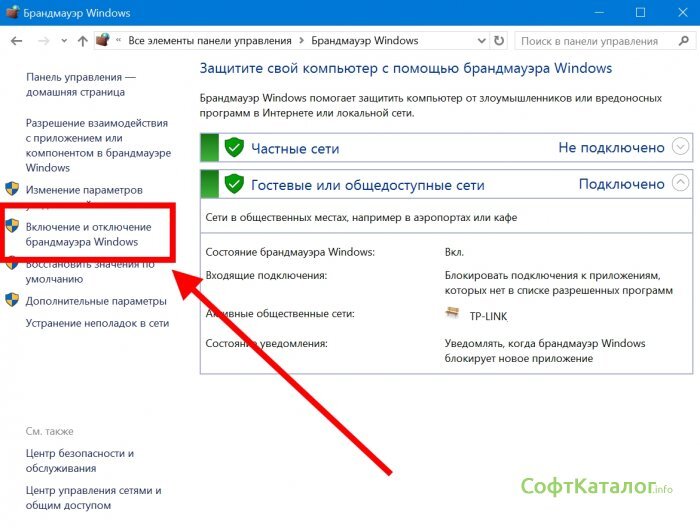
Task: Open recent locations dropdown arrow
Action: pos(64,41)
